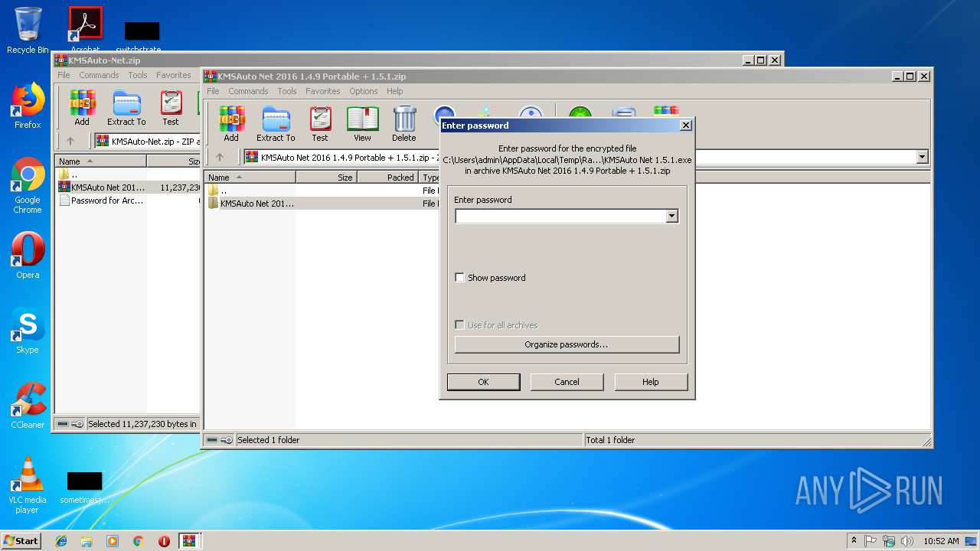This screenshot has width=980, height=551.
Task: Open File menu in the KMSAuto-Net.zip window
Action: pos(64,75)
